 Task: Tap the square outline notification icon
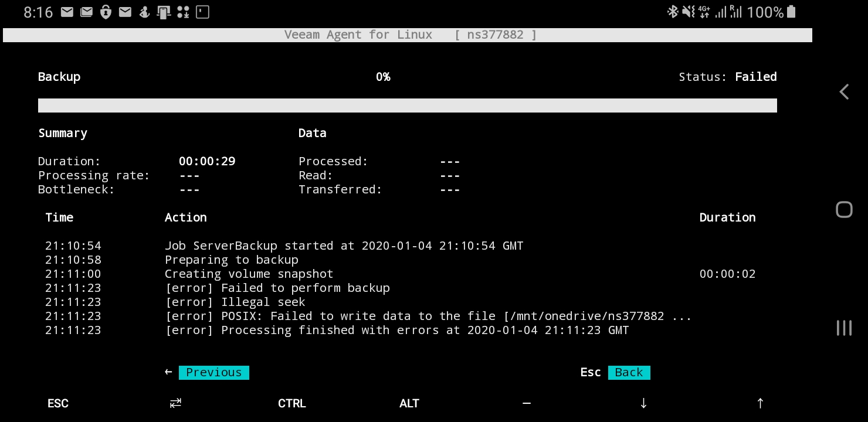(202, 12)
